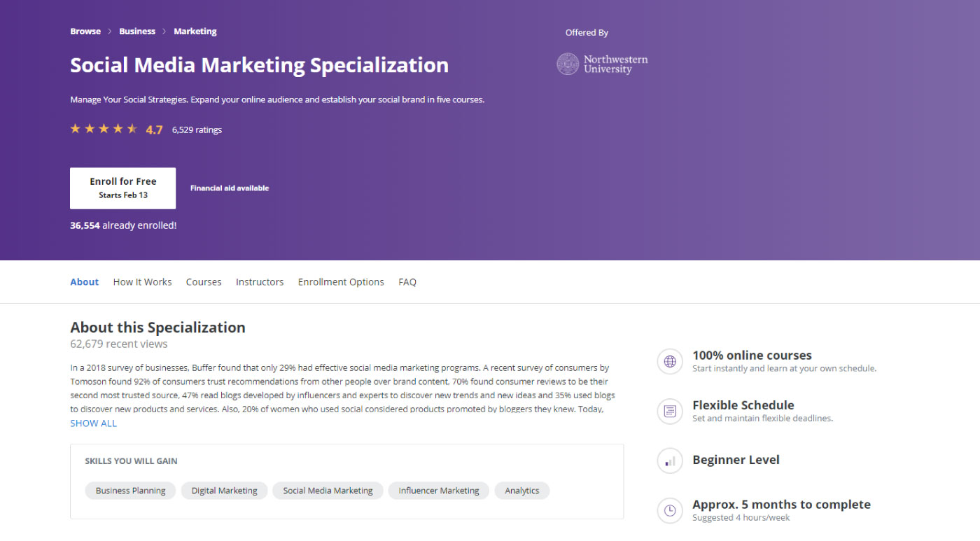Click the Analytics skill chip
Viewport: 980px width, 541px height.
click(521, 491)
